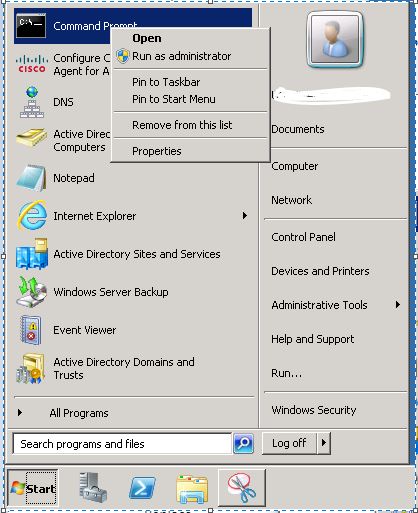Open the Run... dialog
Screen dimensions: 418x513
point(287,373)
